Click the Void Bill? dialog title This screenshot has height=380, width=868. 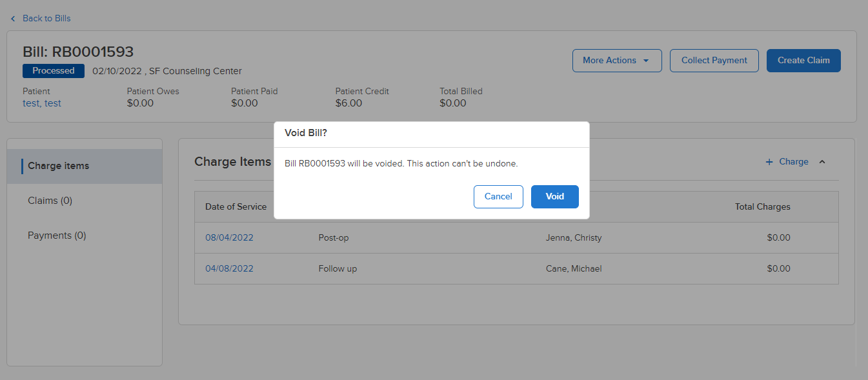coord(306,133)
